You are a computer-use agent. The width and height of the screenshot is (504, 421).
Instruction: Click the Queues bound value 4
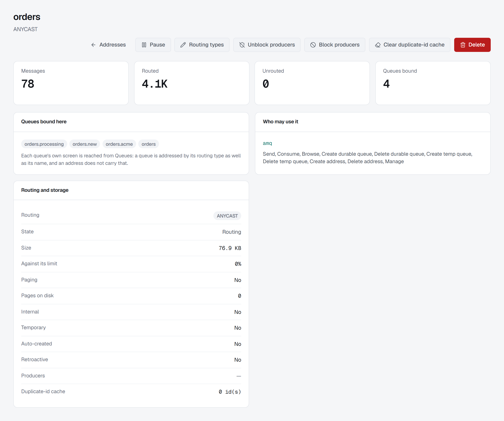point(386,84)
